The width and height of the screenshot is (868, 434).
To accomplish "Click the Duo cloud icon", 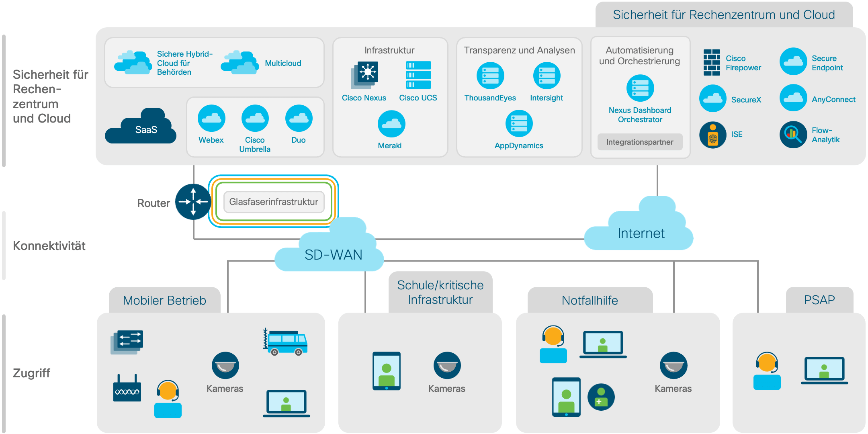I will pyautogui.click(x=299, y=118).
